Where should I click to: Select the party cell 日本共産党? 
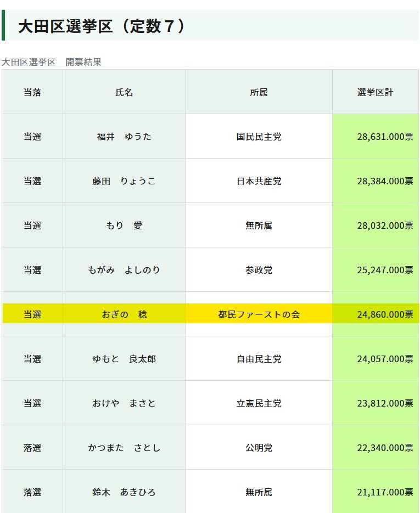click(259, 181)
